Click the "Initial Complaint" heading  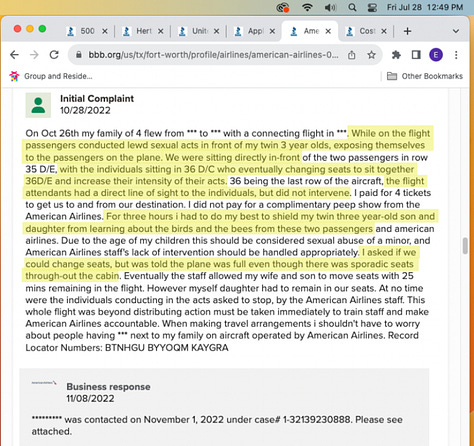click(x=97, y=99)
